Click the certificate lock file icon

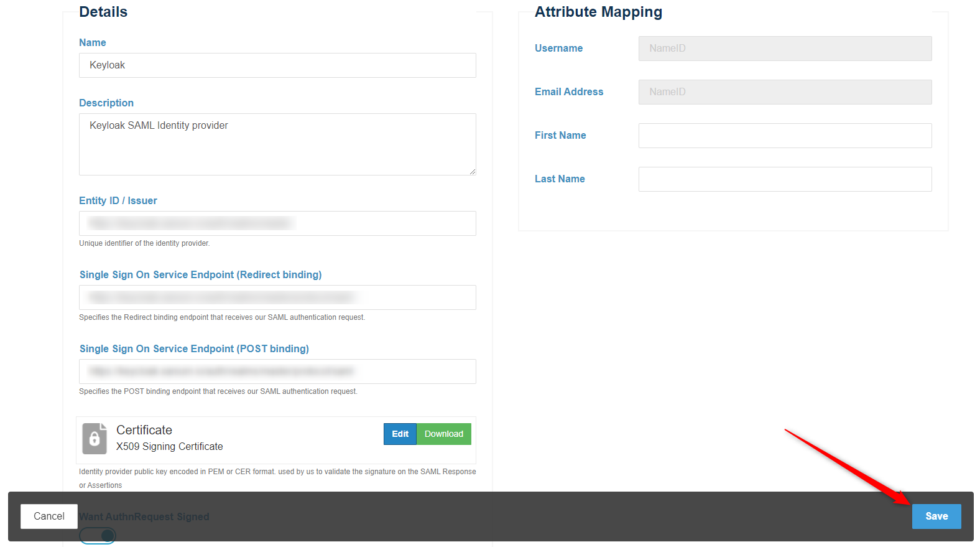pos(95,439)
